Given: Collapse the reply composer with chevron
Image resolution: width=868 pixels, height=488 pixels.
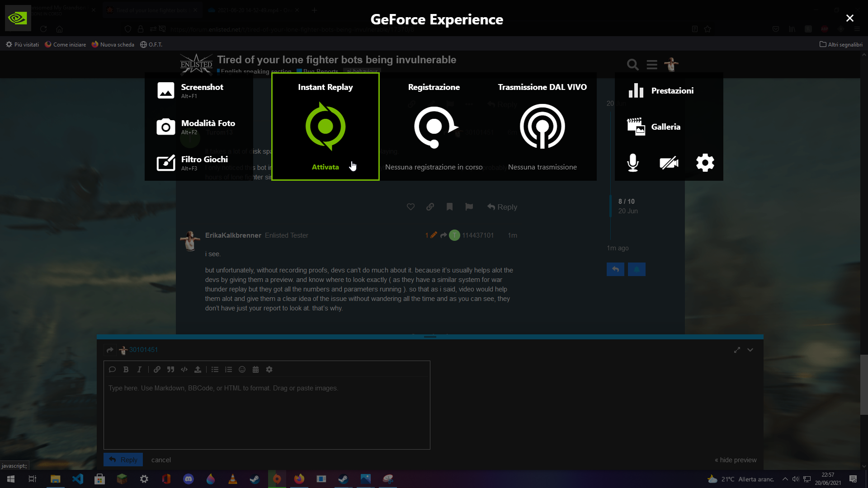Looking at the screenshot, I should [750, 350].
